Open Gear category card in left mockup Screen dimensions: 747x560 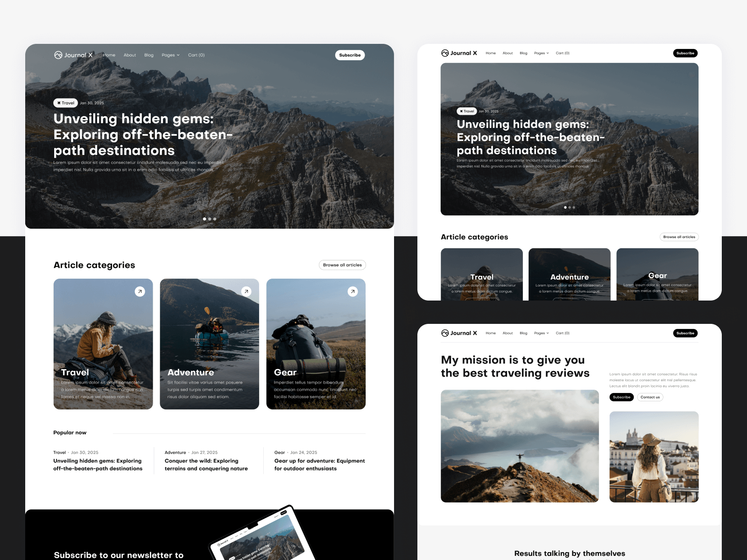316,344
